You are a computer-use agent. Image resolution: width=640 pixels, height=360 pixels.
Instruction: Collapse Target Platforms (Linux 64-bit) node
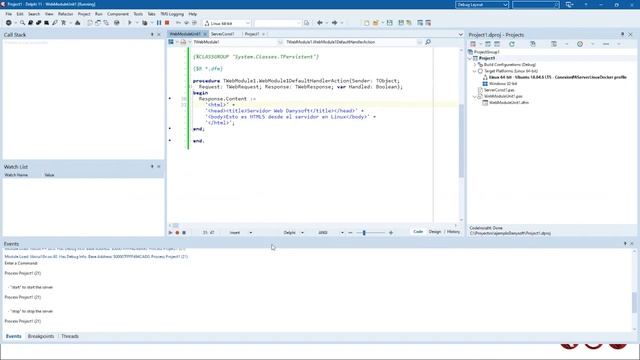coord(475,71)
